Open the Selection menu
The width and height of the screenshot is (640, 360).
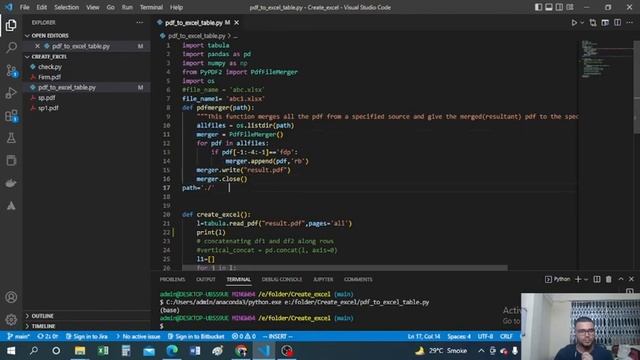point(67,7)
